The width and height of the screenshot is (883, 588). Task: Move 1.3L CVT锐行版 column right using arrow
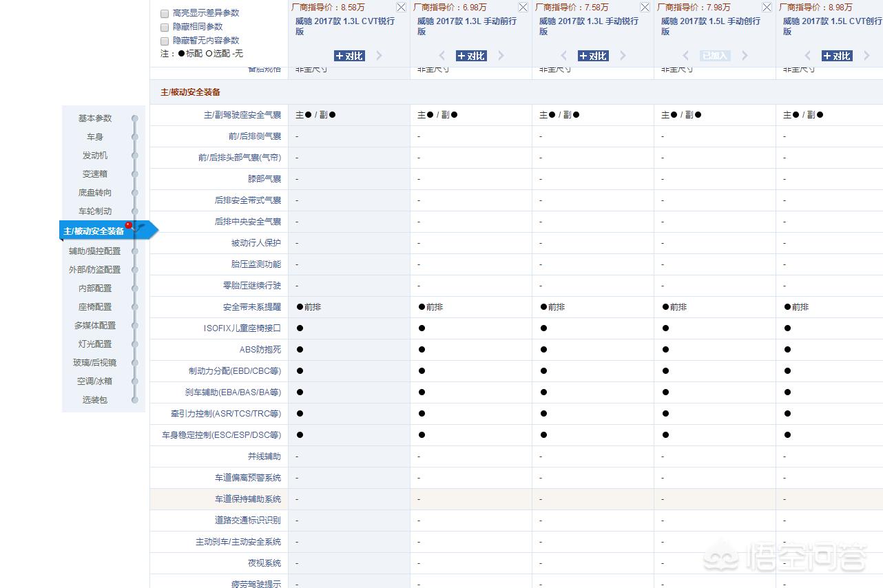[x=379, y=56]
